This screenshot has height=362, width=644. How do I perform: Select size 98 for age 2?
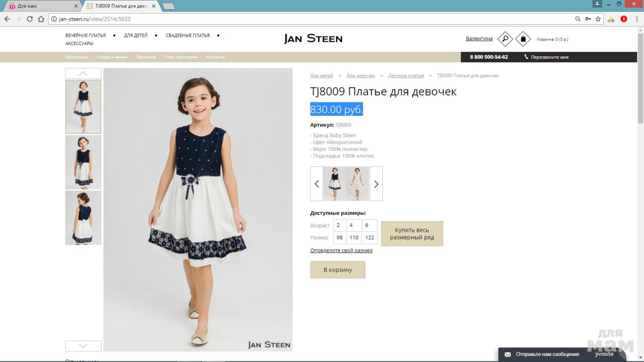(x=340, y=237)
